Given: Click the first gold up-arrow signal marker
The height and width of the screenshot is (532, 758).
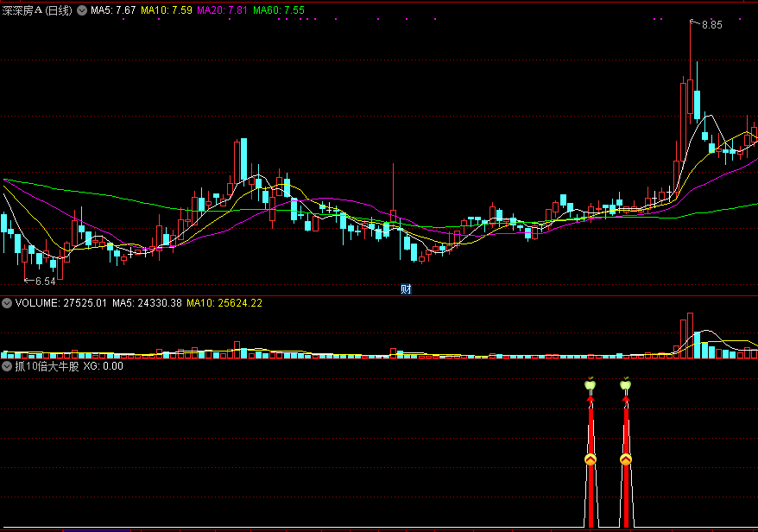Looking at the screenshot, I should [591, 459].
